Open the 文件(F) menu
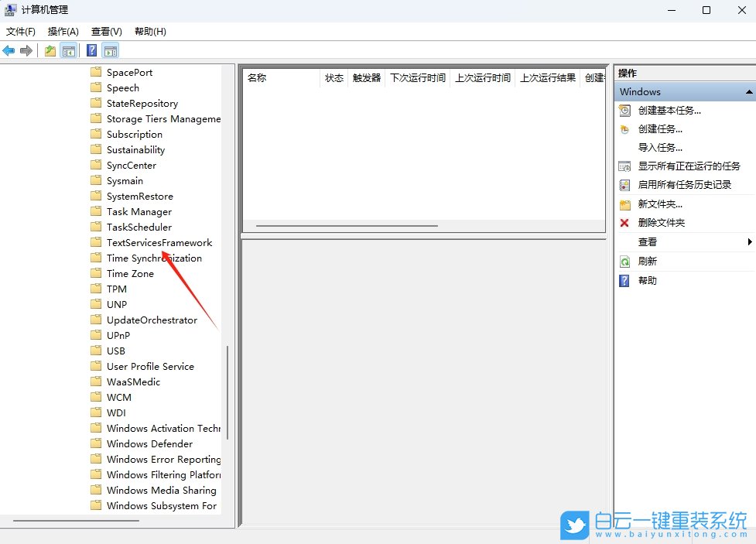This screenshot has width=756, height=544. tap(21, 32)
